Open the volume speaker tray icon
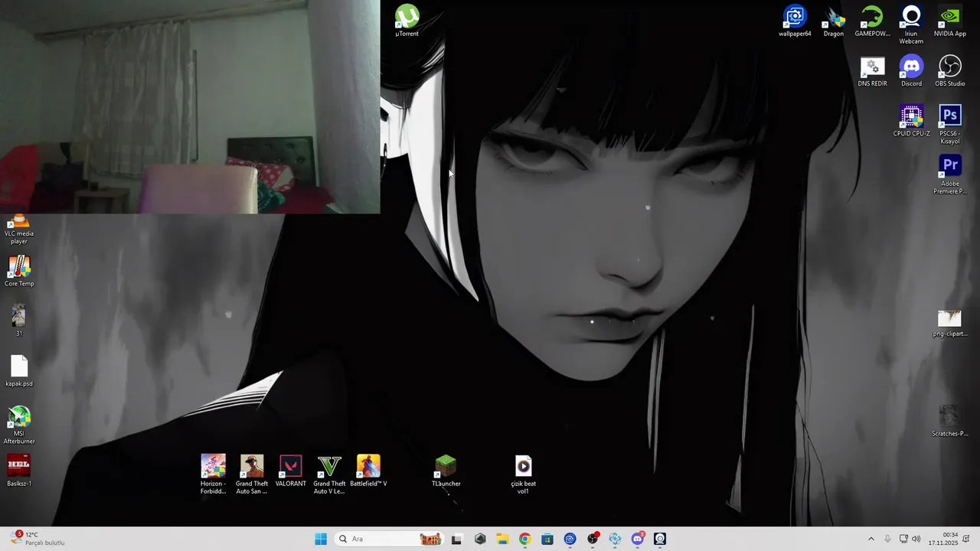This screenshot has width=980, height=551. 916,539
